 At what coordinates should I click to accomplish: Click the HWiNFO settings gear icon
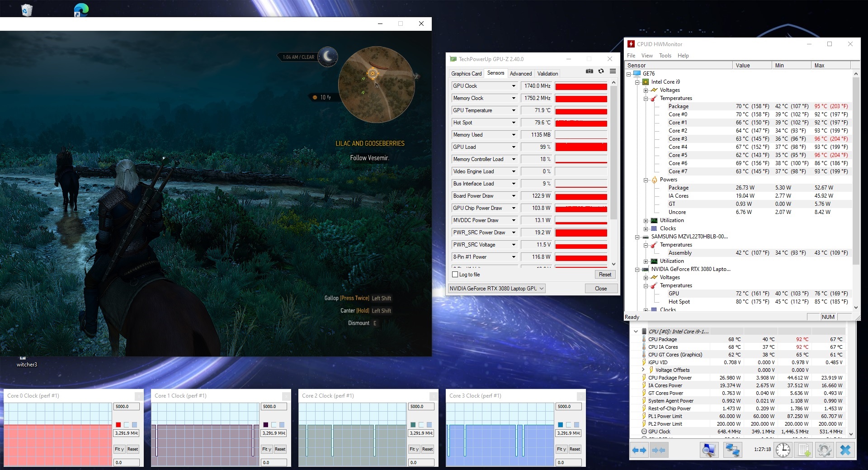click(x=824, y=450)
